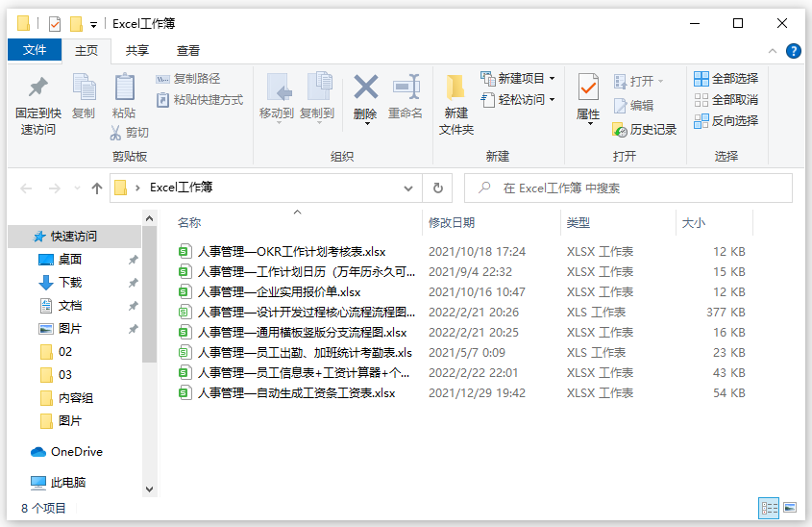Switch to the View (查看) tab

click(x=188, y=50)
